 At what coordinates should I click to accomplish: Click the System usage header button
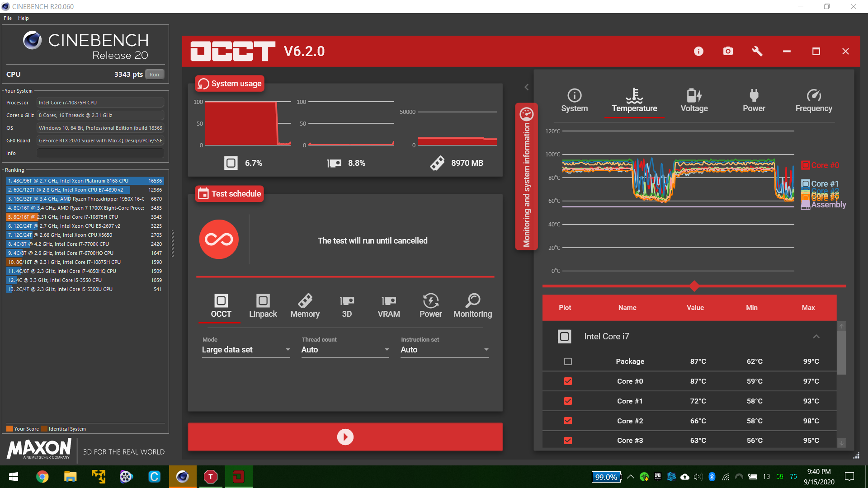click(230, 84)
